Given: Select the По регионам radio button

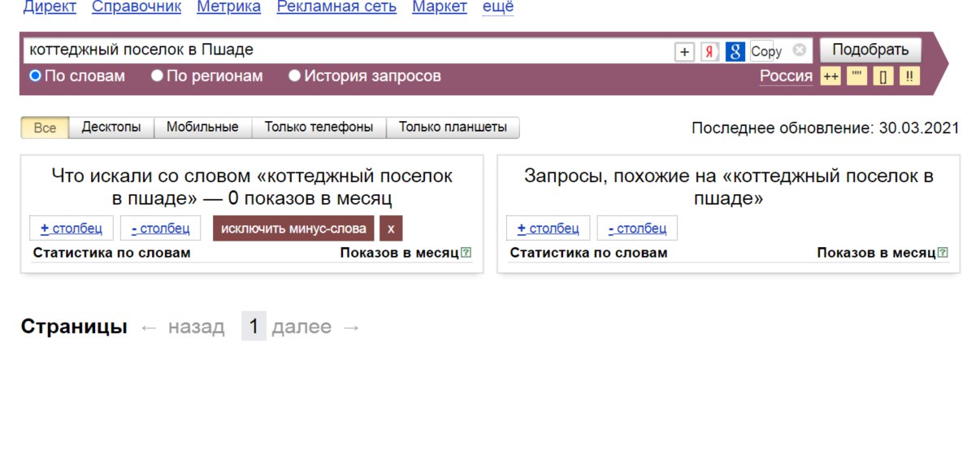Looking at the screenshot, I should click(x=157, y=76).
